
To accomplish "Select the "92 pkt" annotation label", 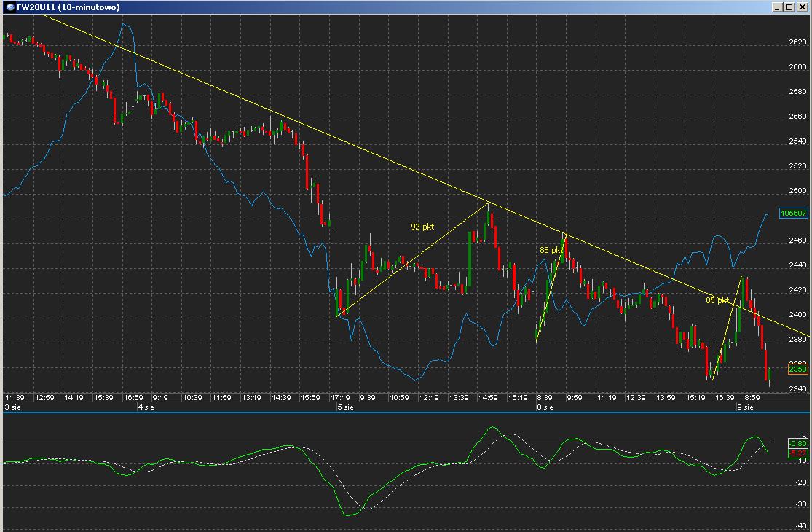I will (422, 227).
